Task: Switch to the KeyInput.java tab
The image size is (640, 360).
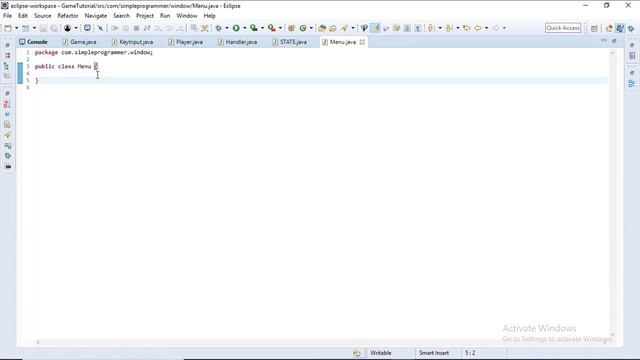Action: point(133,42)
